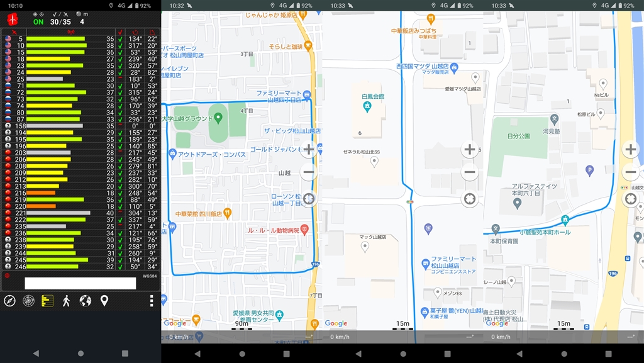The height and width of the screenshot is (363, 644).
Task: Sort by elevation angle column header icon
Action: click(x=152, y=32)
